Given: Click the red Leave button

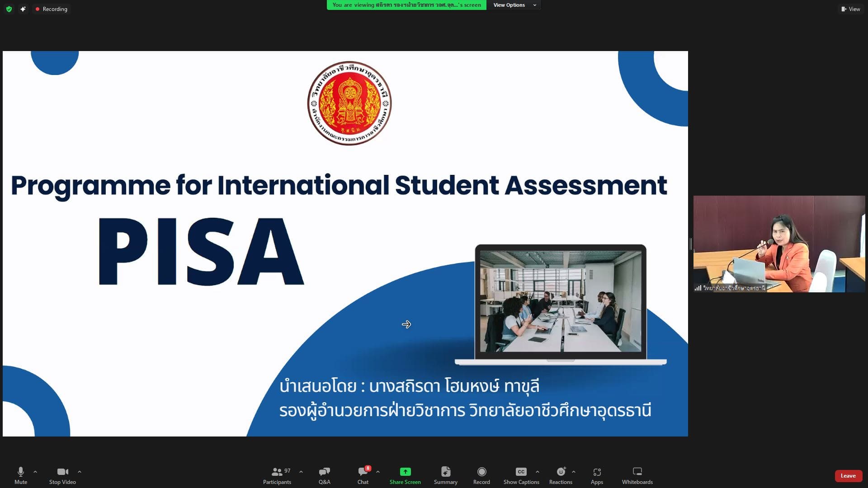Looking at the screenshot, I should pyautogui.click(x=848, y=476).
